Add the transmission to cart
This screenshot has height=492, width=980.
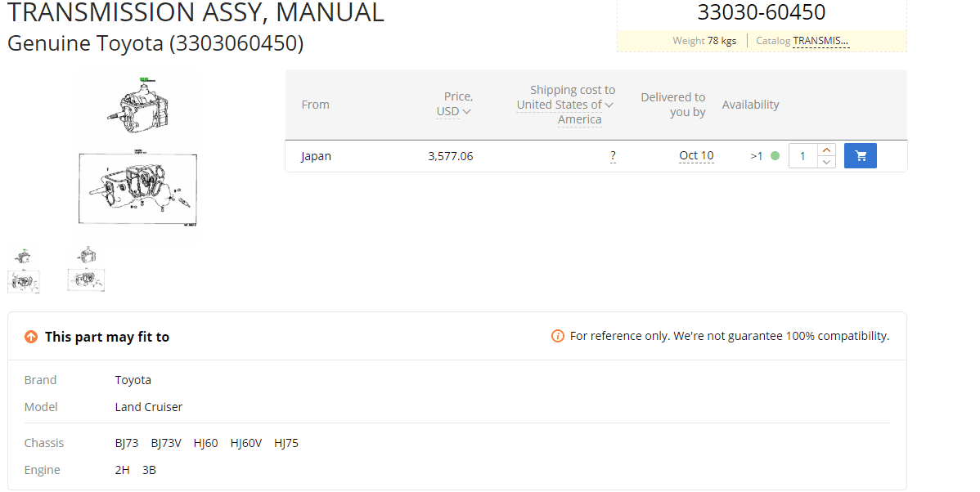860,156
